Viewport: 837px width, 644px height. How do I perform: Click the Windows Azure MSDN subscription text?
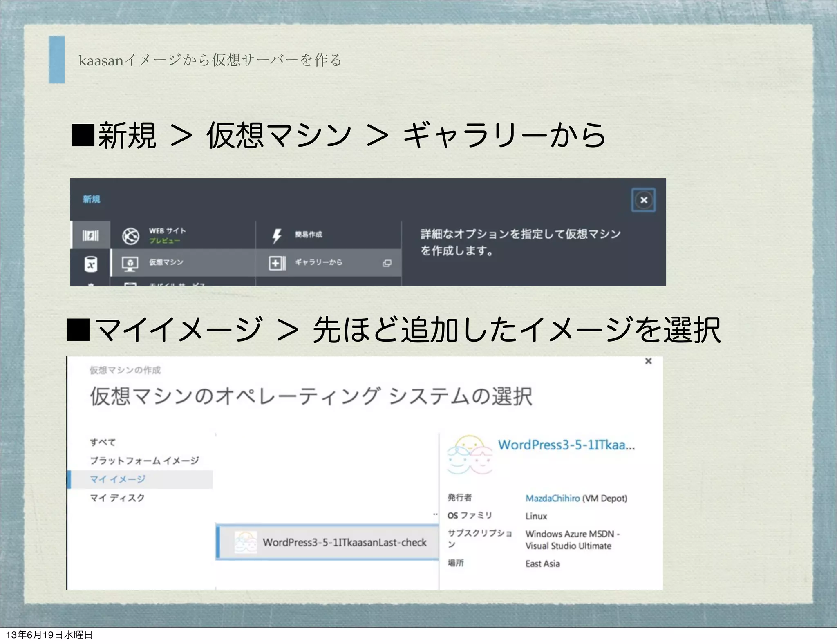pyautogui.click(x=572, y=540)
